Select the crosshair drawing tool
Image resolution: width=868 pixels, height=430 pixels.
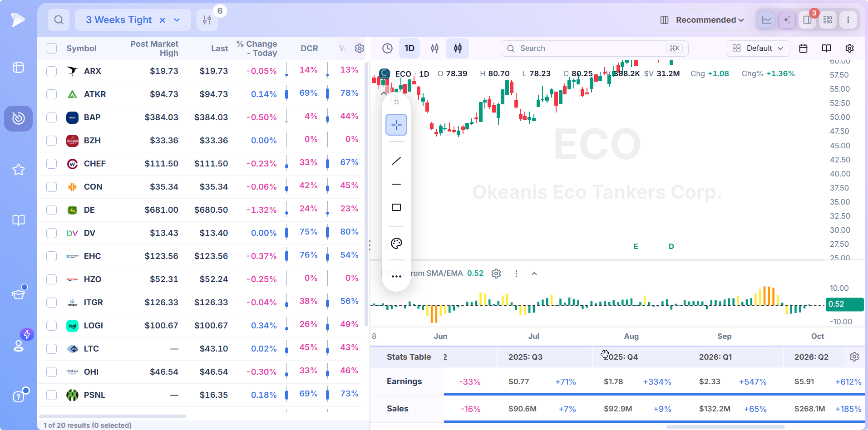[x=396, y=125]
